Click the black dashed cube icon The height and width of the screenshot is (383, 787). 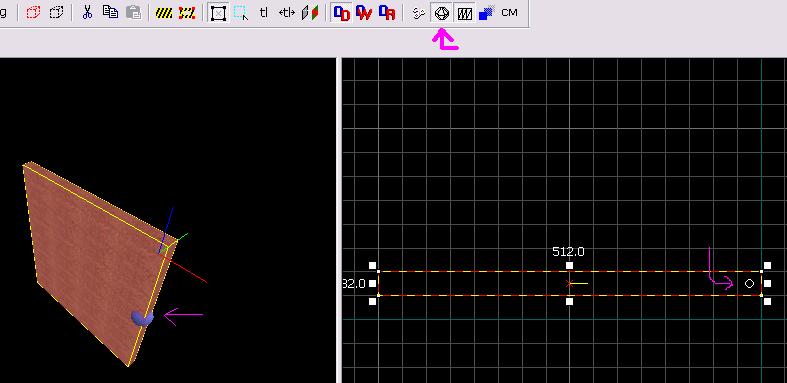click(x=56, y=13)
